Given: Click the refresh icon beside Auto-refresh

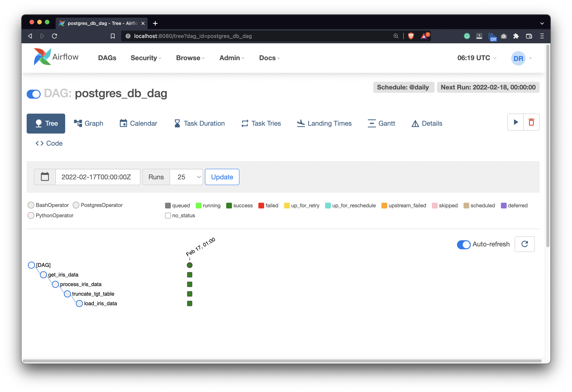Looking at the screenshot, I should coord(524,244).
